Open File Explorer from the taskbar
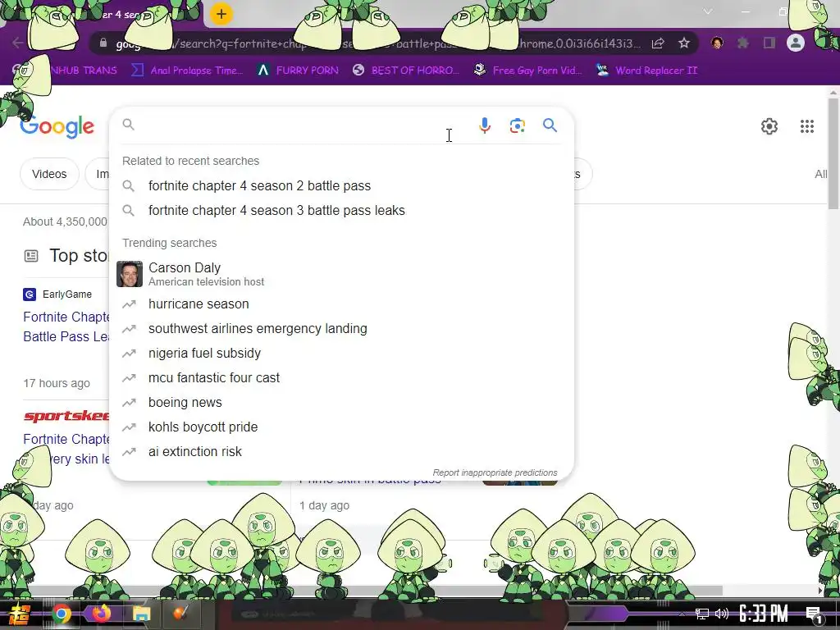Screen dimensions: 840x630 click(x=141, y=614)
